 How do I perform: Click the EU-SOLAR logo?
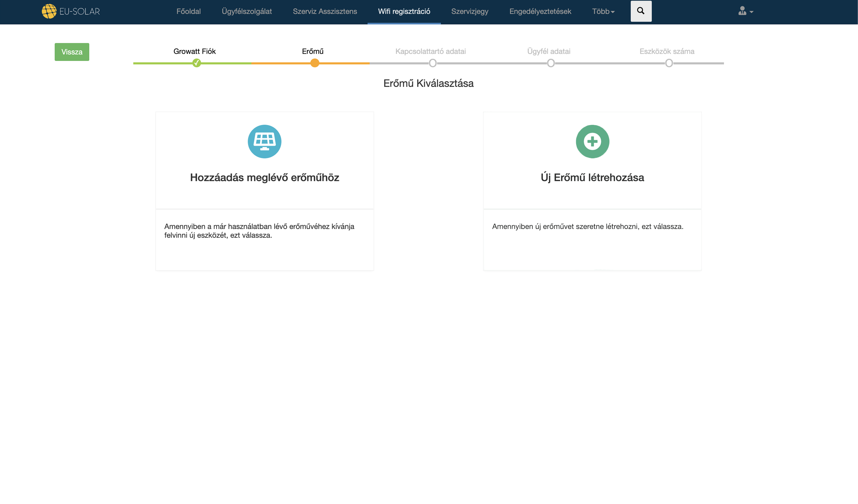tap(71, 11)
